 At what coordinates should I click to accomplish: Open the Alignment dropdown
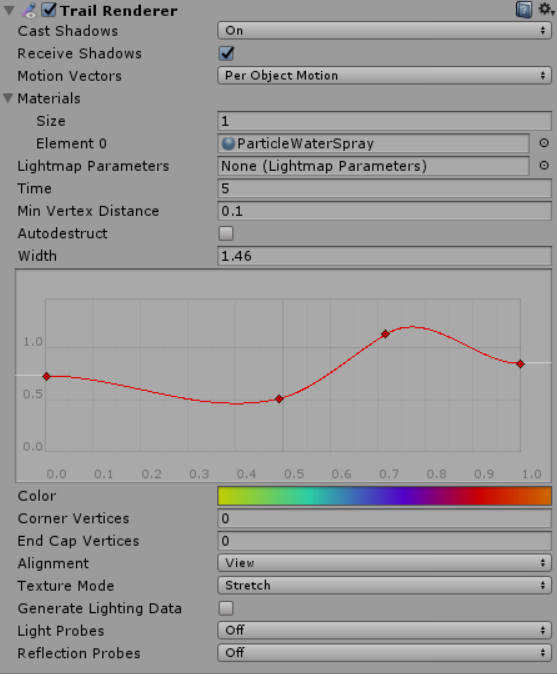384,563
